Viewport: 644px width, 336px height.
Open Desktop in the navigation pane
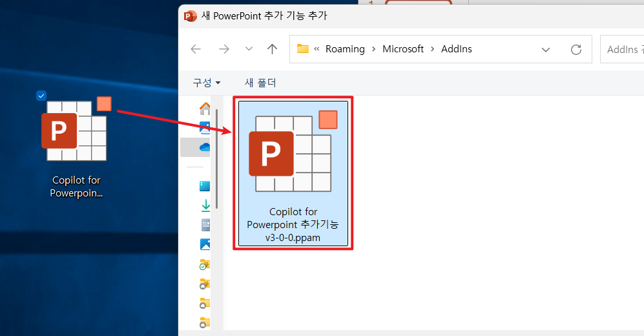[205, 186]
